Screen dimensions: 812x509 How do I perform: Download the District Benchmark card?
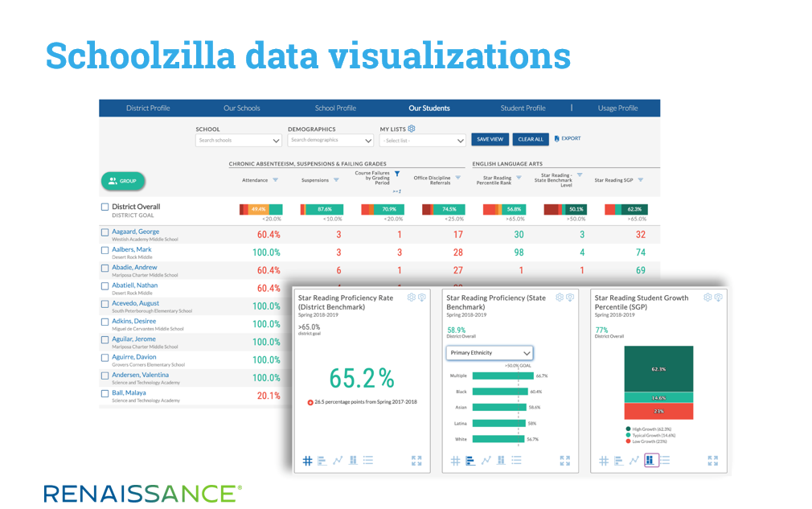[x=422, y=298]
